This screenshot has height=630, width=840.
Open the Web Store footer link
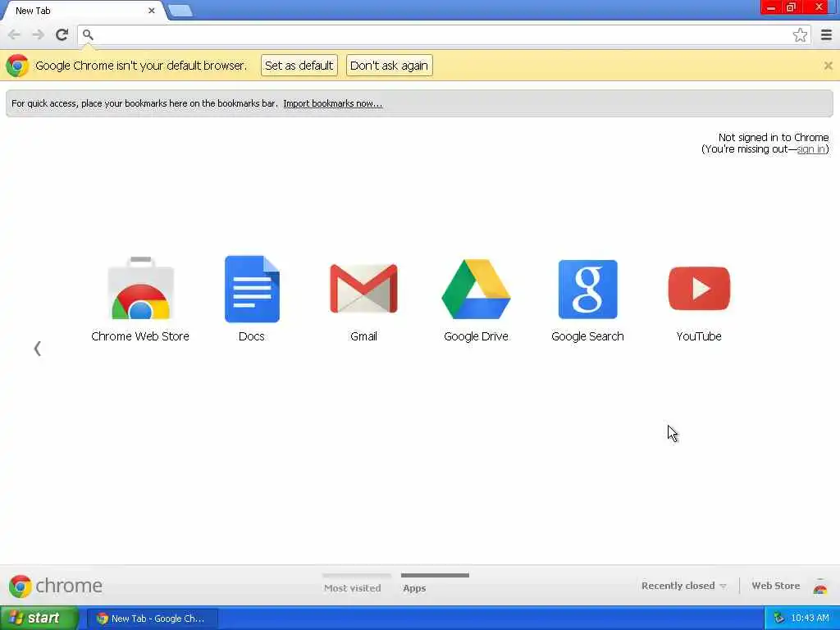click(776, 586)
